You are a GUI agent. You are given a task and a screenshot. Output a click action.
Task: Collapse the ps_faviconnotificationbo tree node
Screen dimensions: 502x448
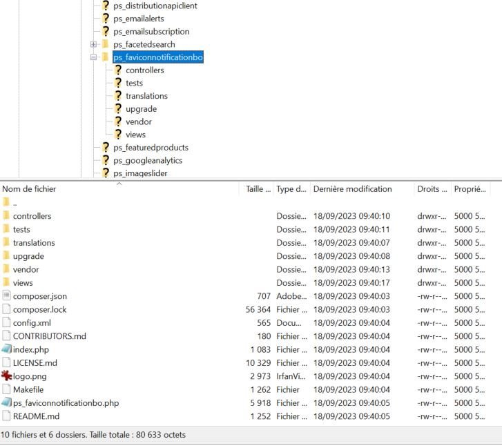(93, 57)
